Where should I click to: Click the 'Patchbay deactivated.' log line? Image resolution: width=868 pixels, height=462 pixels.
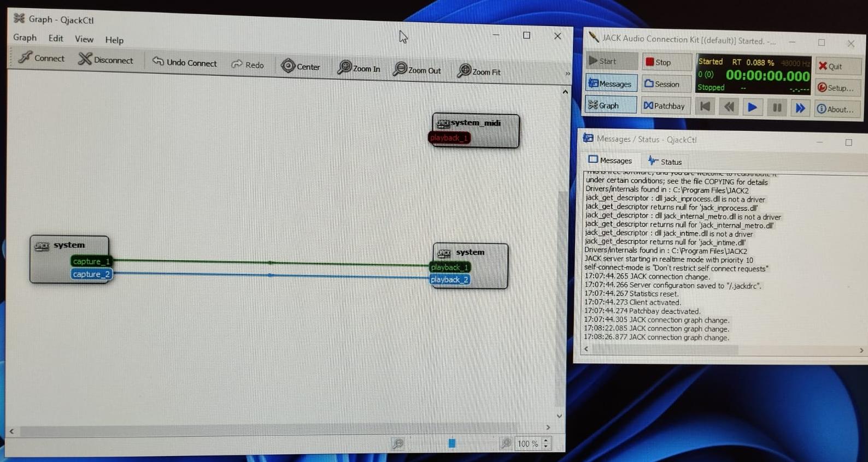click(642, 311)
